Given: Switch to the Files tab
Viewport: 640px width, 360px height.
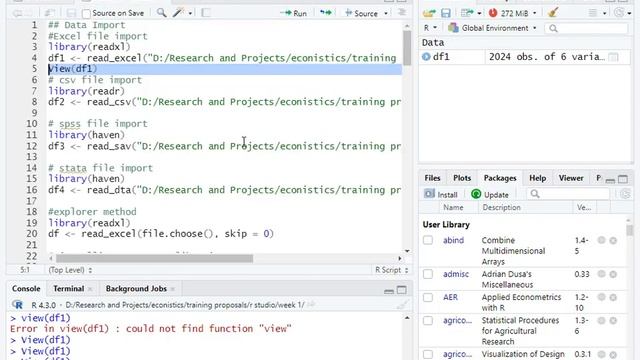Looking at the screenshot, I should (x=432, y=178).
